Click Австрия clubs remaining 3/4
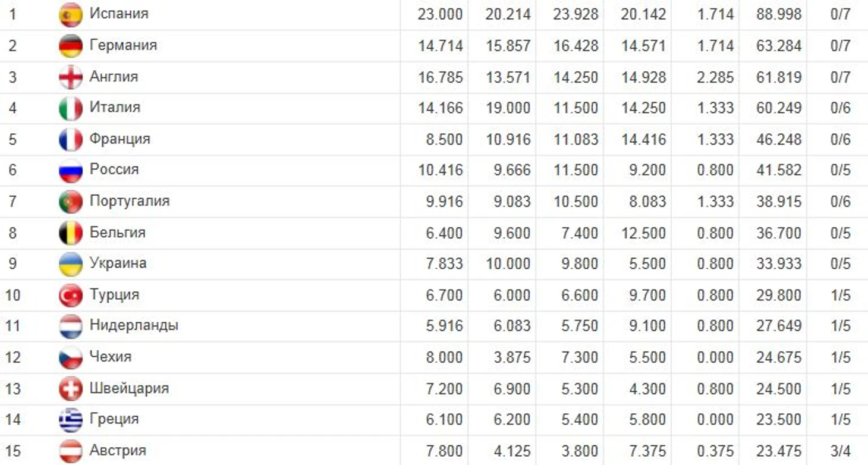The image size is (868, 465). pos(841,451)
